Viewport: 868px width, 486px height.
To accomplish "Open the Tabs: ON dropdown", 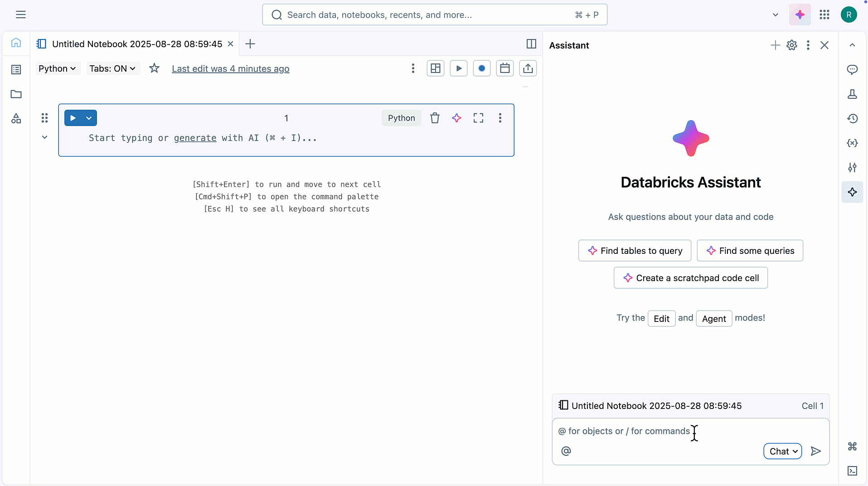I will pyautogui.click(x=112, y=68).
